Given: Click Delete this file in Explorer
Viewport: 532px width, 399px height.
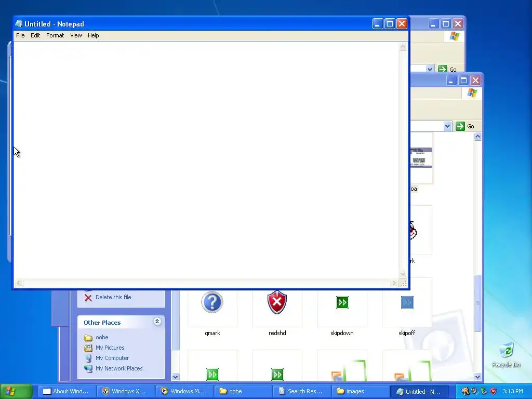Looking at the screenshot, I should pos(113,297).
